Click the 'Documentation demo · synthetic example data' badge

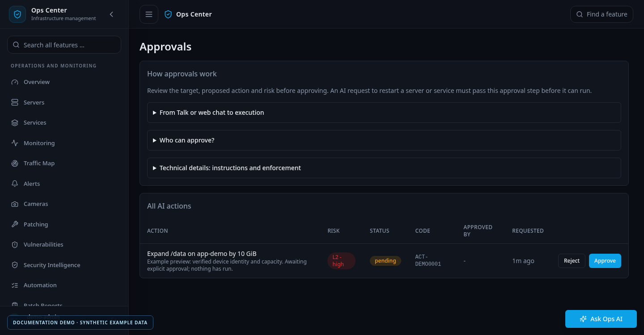80,322
